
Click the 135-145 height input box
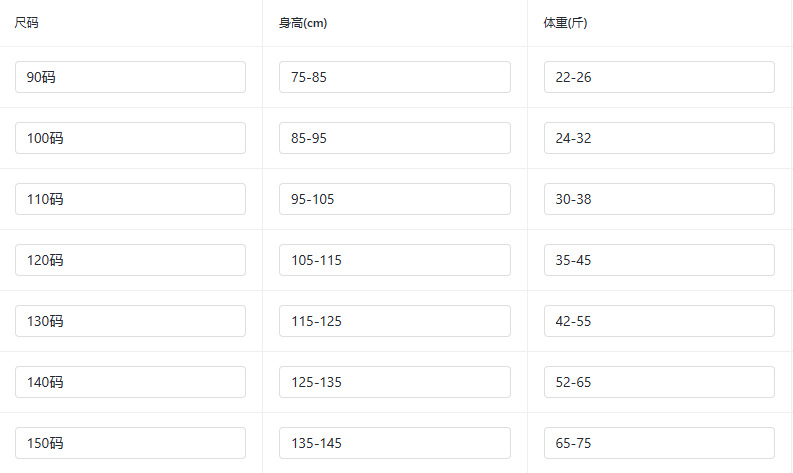pyautogui.click(x=395, y=443)
